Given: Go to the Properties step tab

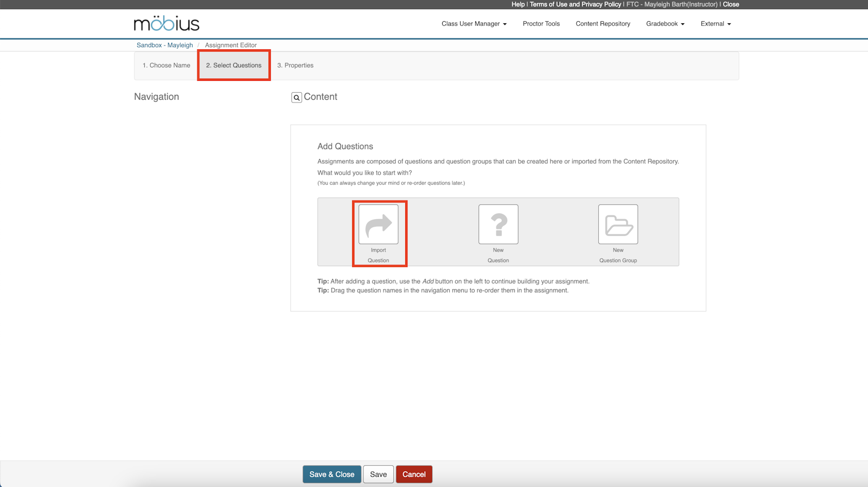Looking at the screenshot, I should click(295, 66).
